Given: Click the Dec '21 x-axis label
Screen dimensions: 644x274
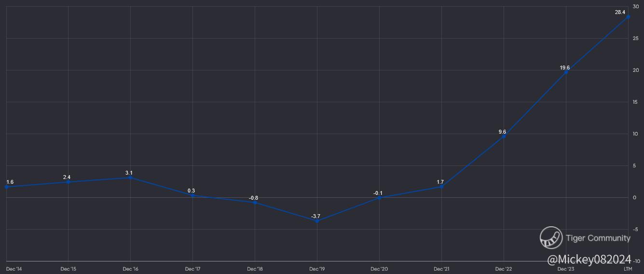Looking at the screenshot, I should [441, 269].
